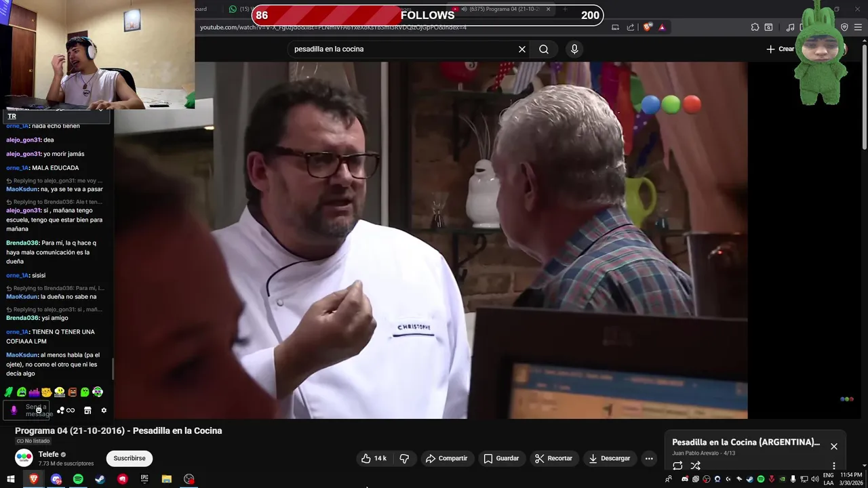The height and width of the screenshot is (488, 868).
Task: Open the Brave VPN shield icon
Action: 844,27
